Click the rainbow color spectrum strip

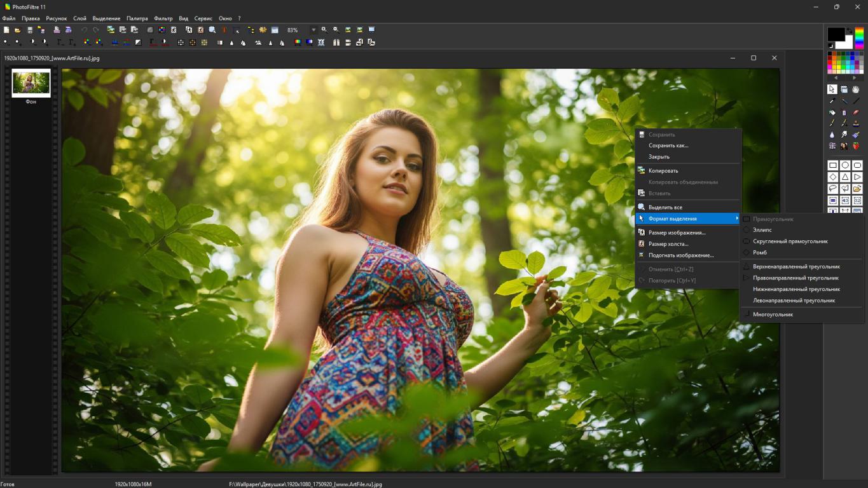[x=859, y=38]
